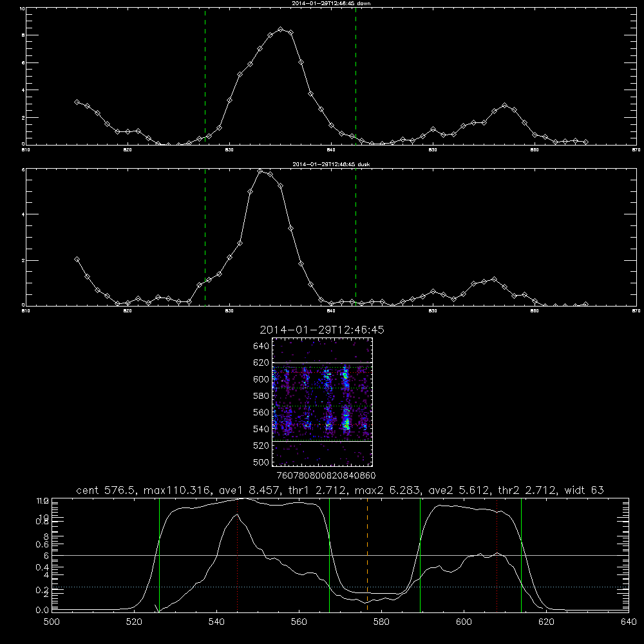Image resolution: width=644 pixels, height=644 pixels.
Task: Click the '640' y-axis label of spectrogram
Action: (261, 346)
